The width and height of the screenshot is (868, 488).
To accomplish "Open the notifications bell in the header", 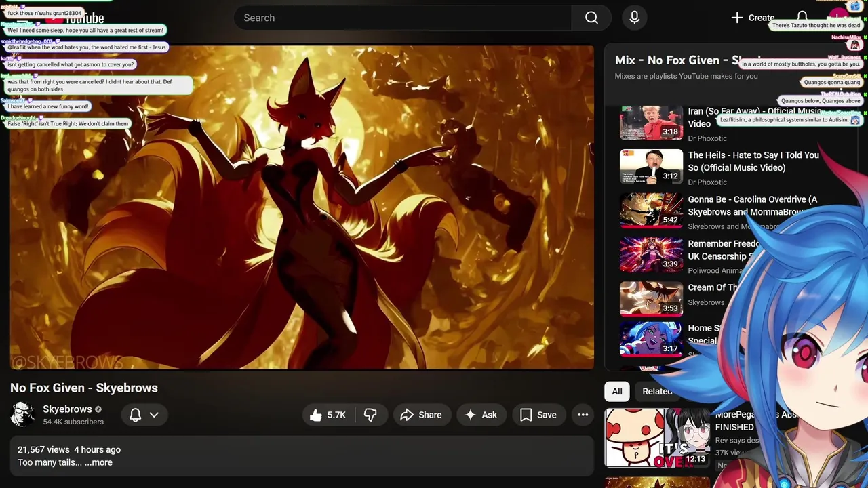I will coord(802,17).
